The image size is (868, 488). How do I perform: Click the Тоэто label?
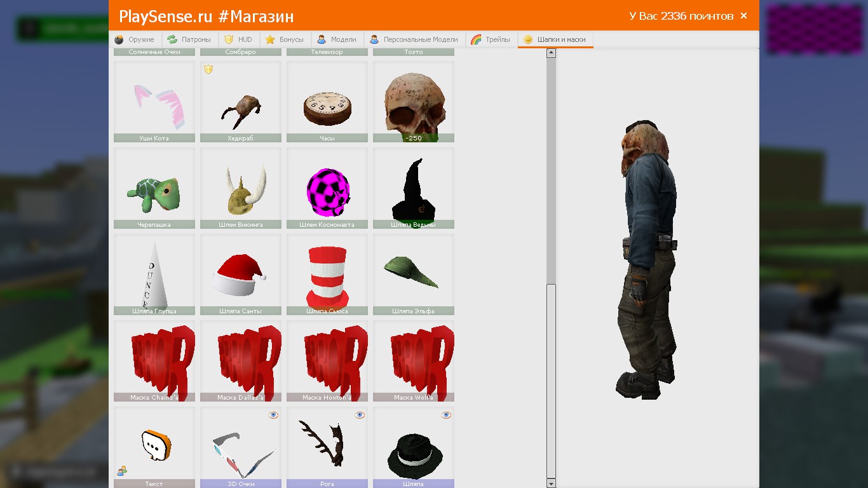[x=414, y=52]
